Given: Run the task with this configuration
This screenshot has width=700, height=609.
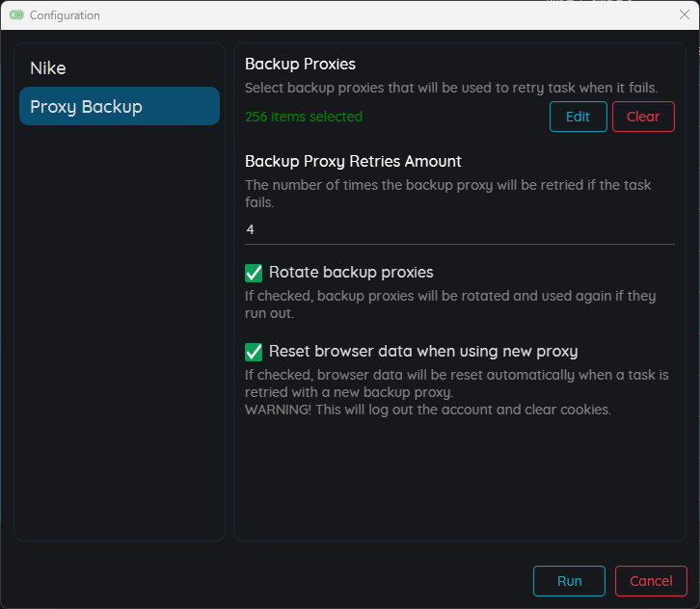Looking at the screenshot, I should (569, 581).
